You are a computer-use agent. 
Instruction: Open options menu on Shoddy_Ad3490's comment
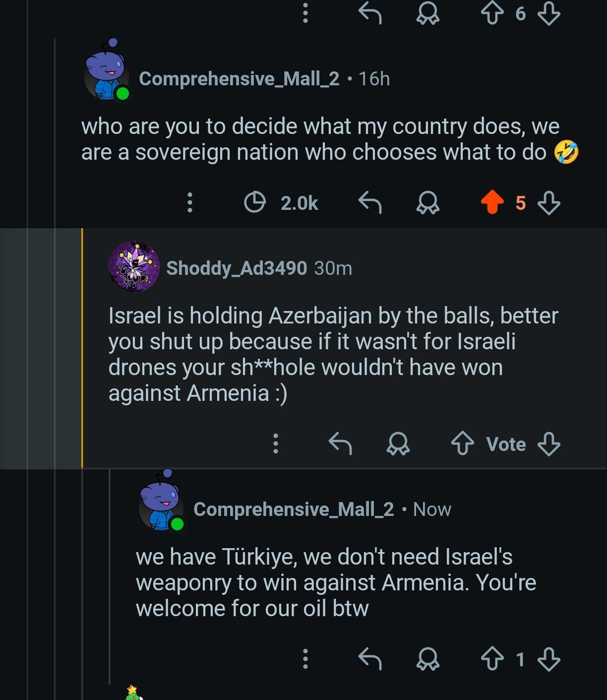tap(276, 444)
